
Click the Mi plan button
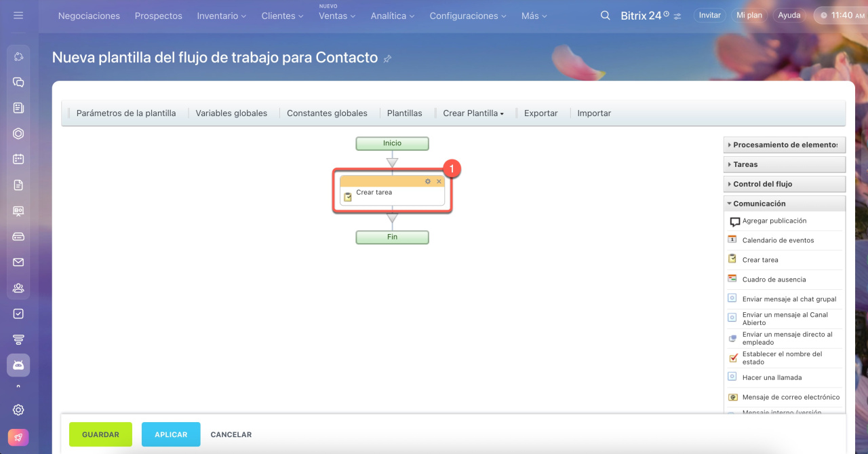[x=749, y=15]
